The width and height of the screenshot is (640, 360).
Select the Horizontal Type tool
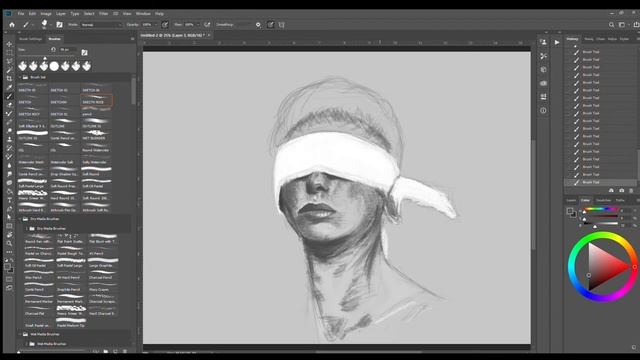coord(9,200)
